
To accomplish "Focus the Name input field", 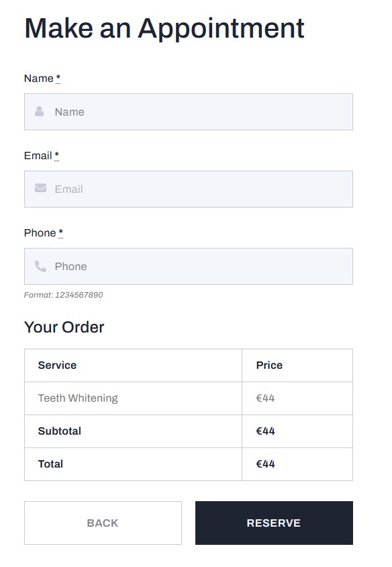I will coord(189,112).
